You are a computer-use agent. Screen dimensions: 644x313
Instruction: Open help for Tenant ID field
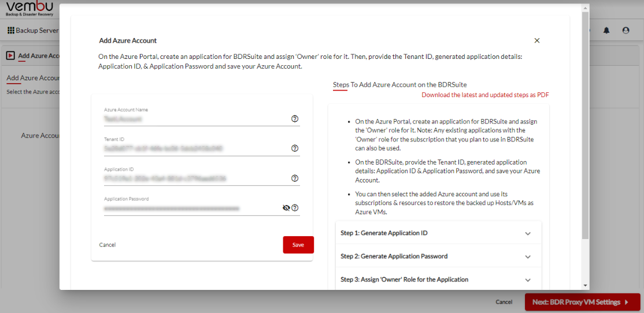294,148
